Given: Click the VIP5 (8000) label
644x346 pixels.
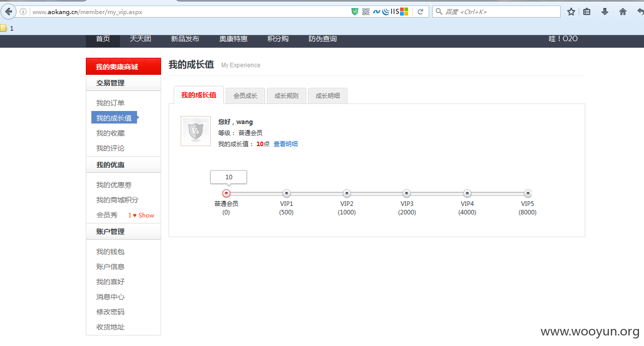Looking at the screenshot, I should 528,208.
